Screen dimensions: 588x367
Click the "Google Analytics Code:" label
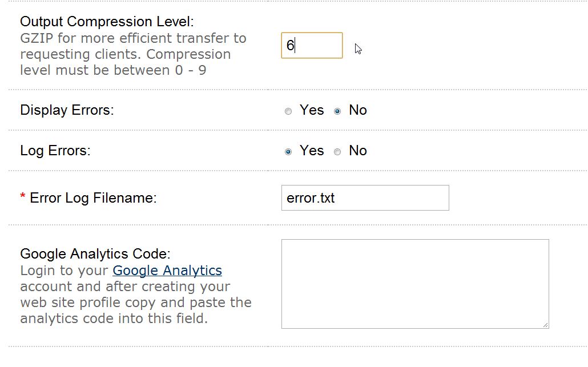pos(95,253)
